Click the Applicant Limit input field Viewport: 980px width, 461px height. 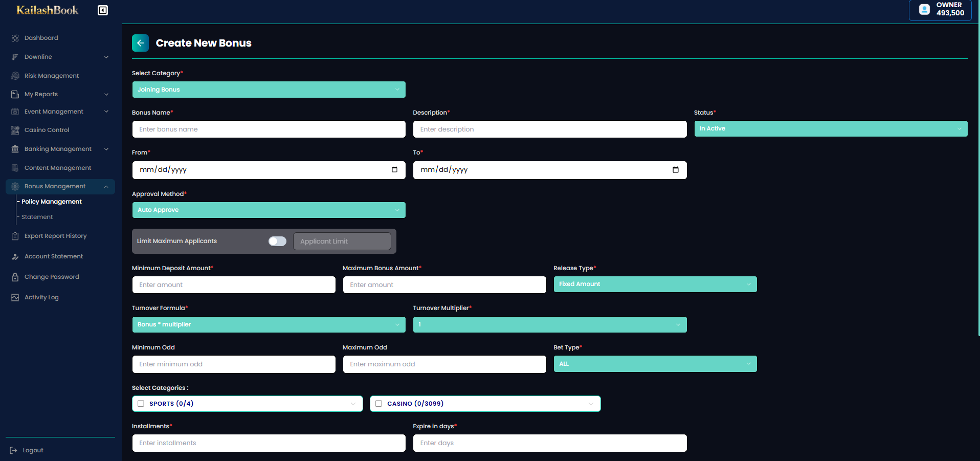click(342, 241)
